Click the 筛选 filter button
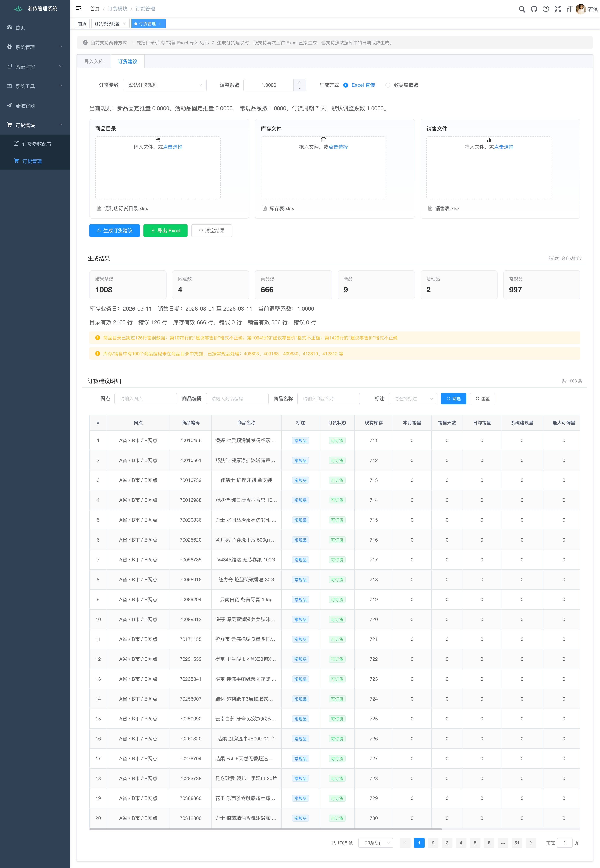Image resolution: width=600 pixels, height=868 pixels. (453, 399)
